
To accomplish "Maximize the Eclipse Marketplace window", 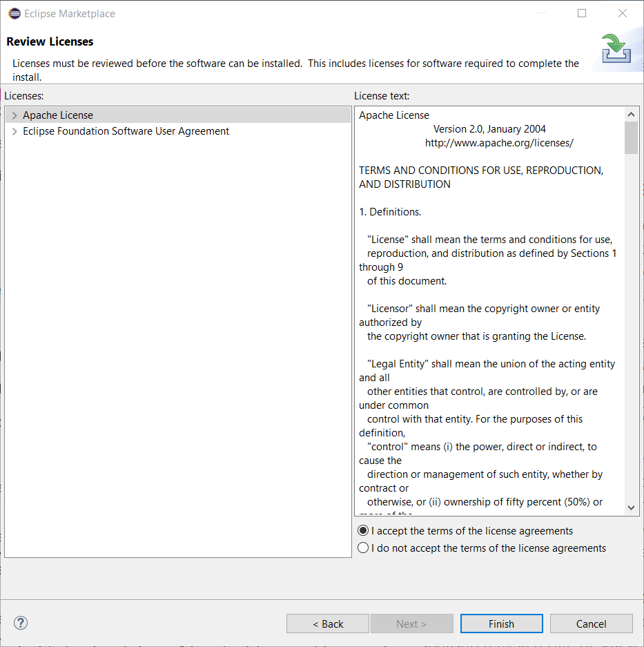I will tap(582, 14).
